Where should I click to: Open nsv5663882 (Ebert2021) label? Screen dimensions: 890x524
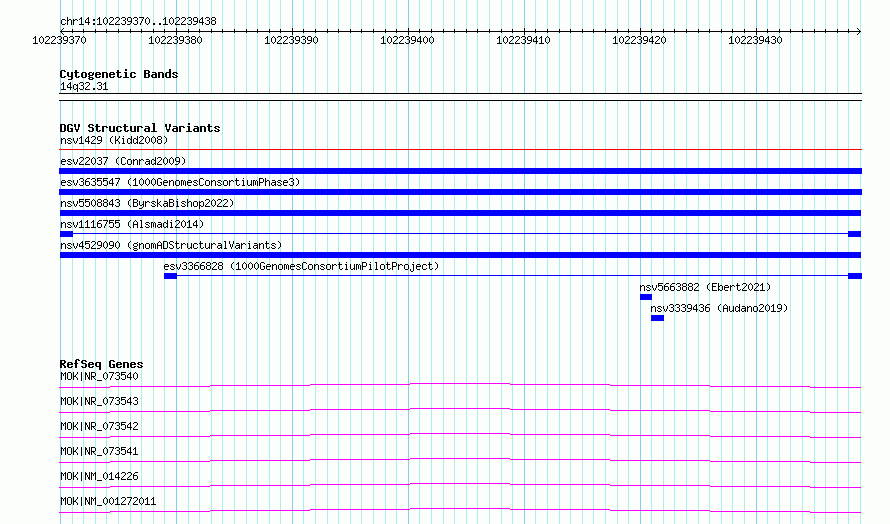[706, 287]
